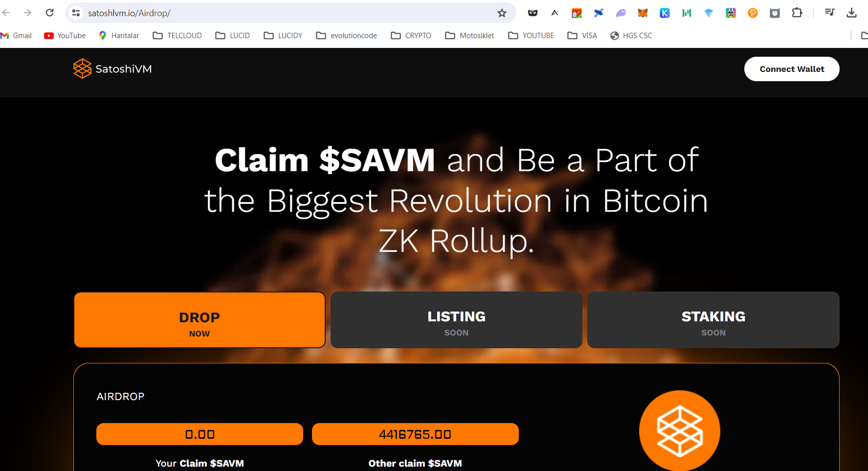Click the orange SAVM token emblem

[679, 431]
